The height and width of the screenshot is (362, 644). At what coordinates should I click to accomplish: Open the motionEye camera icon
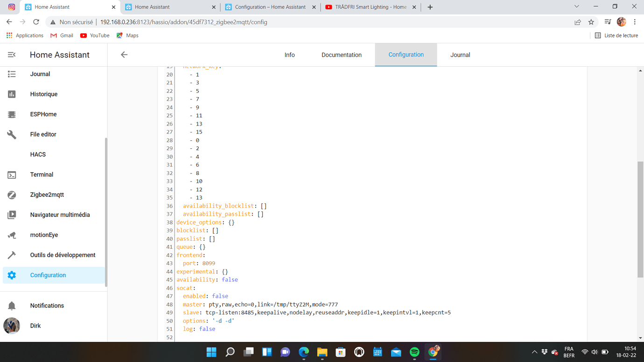click(12, 235)
